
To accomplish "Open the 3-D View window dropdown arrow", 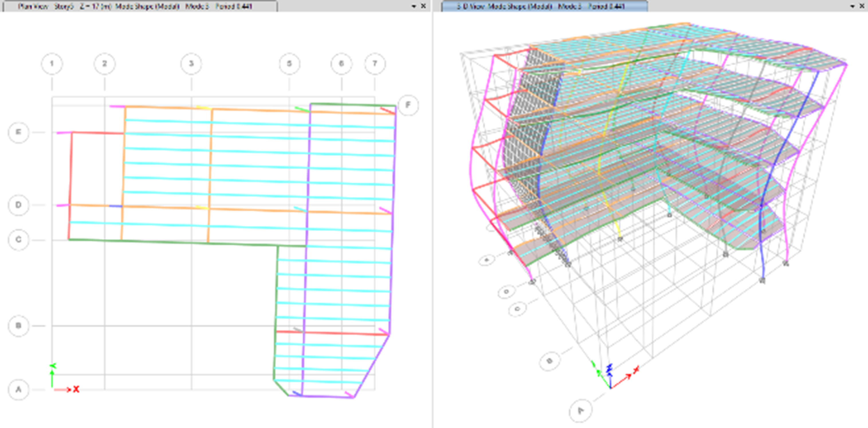I will point(853,6).
